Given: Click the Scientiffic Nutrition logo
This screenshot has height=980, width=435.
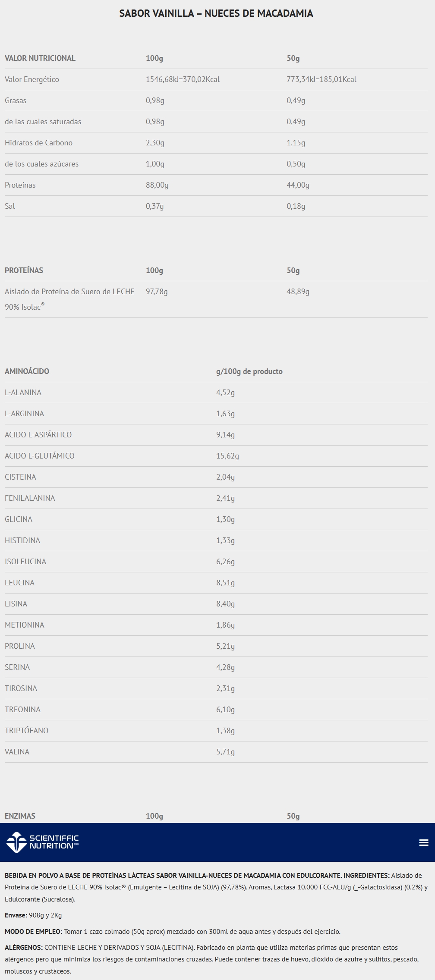Looking at the screenshot, I should coord(42,842).
